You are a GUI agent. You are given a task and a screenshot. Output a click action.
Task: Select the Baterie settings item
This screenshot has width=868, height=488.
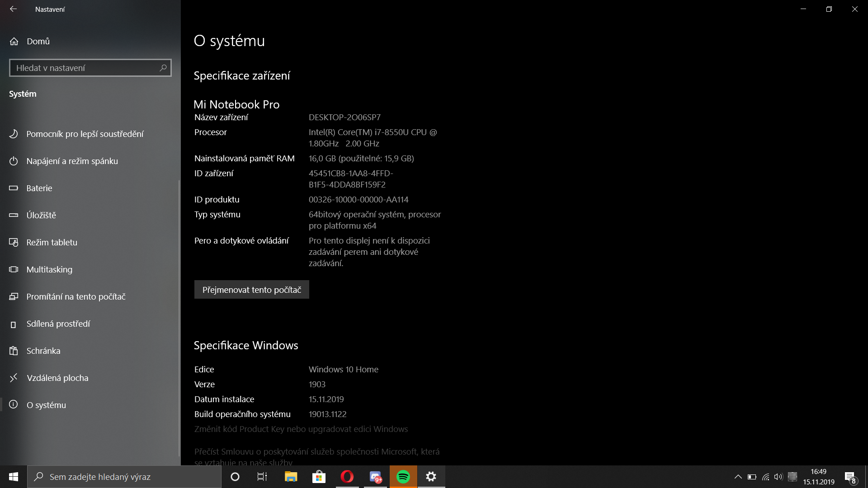(39, 188)
